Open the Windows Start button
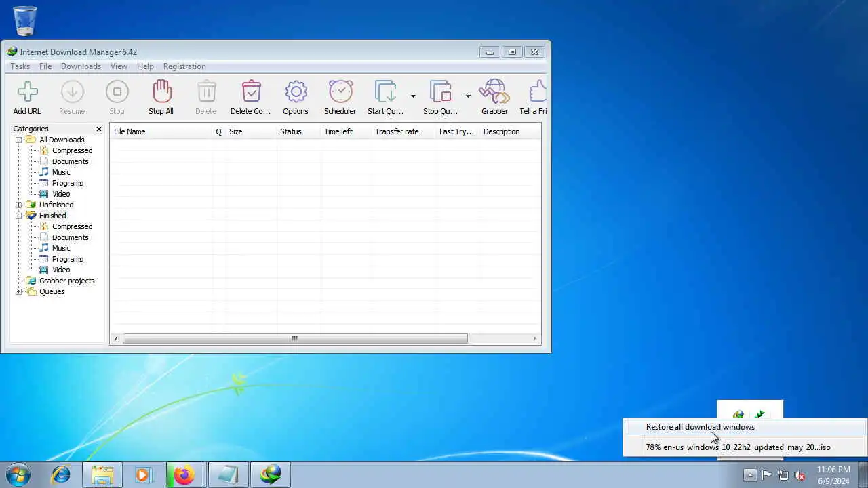 tap(18, 474)
